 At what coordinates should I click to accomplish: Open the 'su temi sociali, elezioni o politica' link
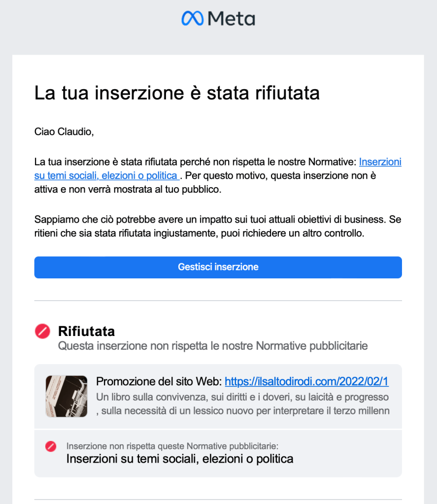(x=107, y=175)
